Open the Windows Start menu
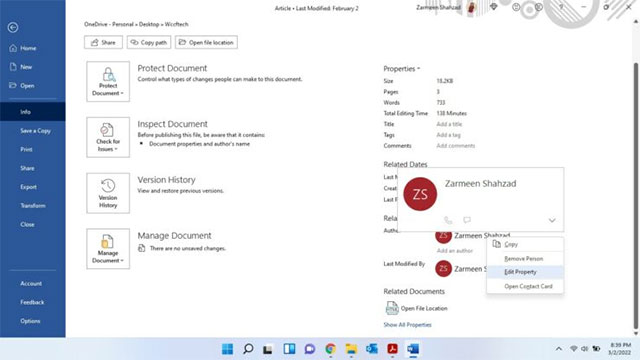This screenshot has width=640, height=360. (227, 349)
